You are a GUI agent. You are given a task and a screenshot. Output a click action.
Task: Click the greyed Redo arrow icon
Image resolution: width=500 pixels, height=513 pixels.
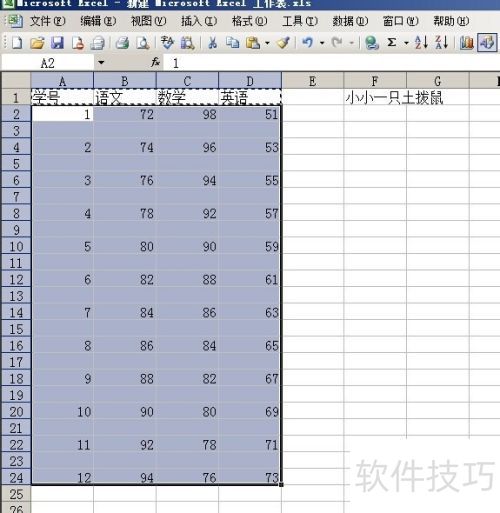337,43
